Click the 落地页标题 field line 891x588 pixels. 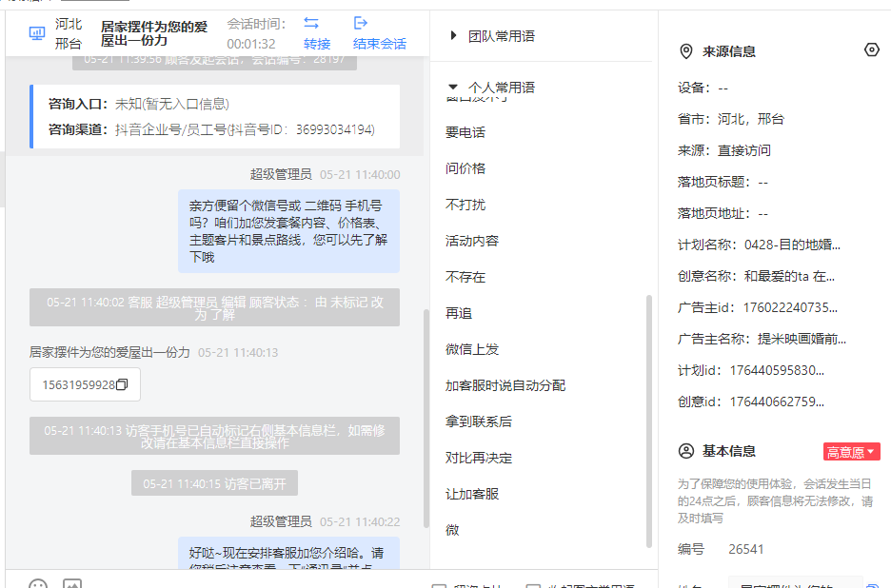[723, 182]
